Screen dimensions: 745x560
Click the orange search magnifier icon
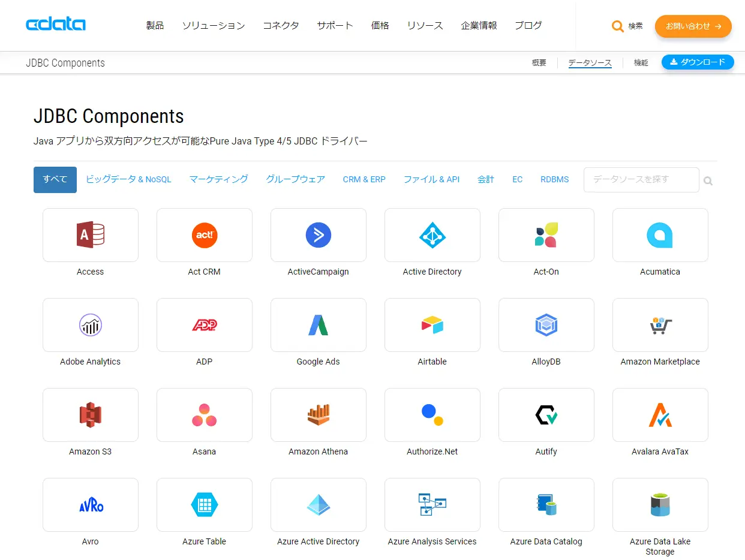click(x=617, y=26)
